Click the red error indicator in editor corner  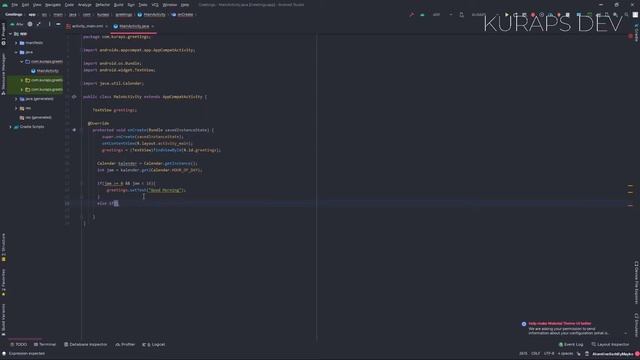click(x=630, y=36)
